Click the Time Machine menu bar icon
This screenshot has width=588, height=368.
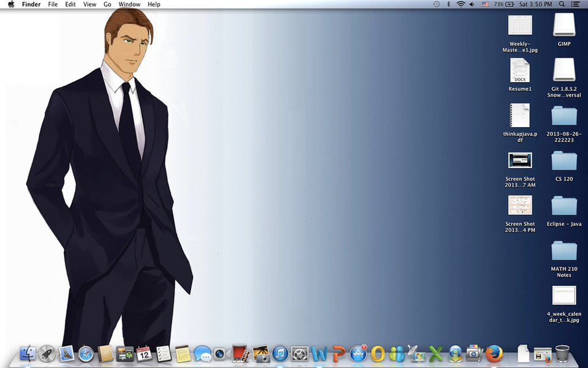click(436, 4)
